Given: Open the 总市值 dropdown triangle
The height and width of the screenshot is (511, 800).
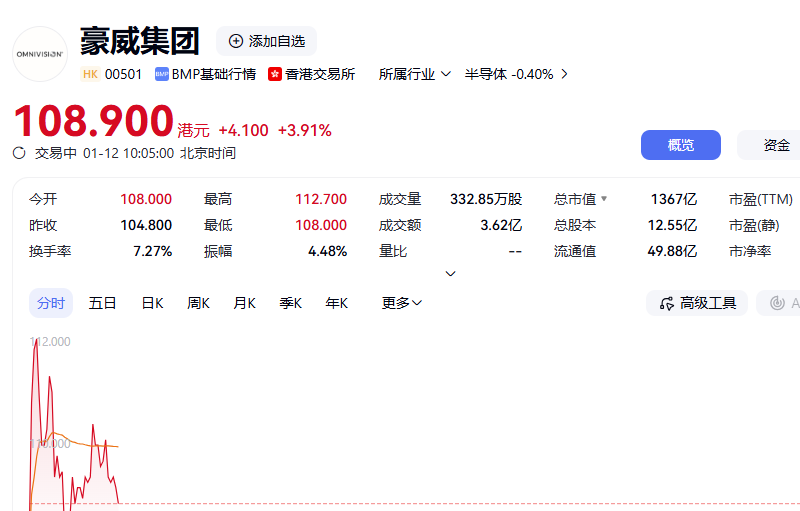Looking at the screenshot, I should 604,198.
